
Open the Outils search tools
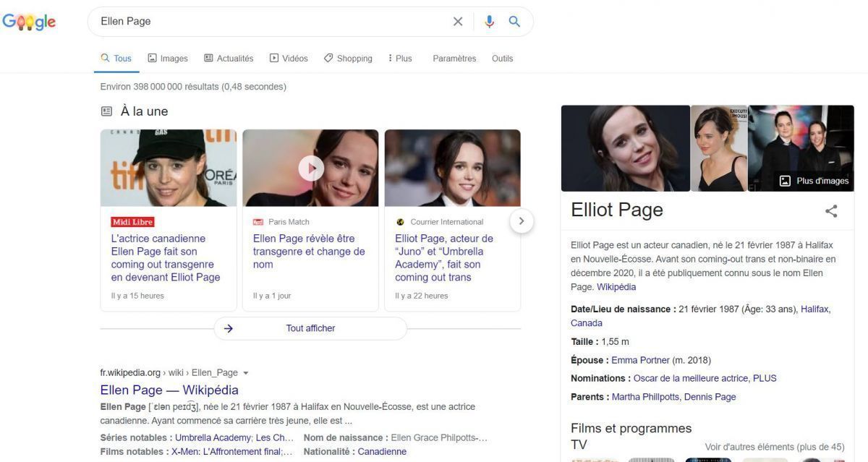502,59
